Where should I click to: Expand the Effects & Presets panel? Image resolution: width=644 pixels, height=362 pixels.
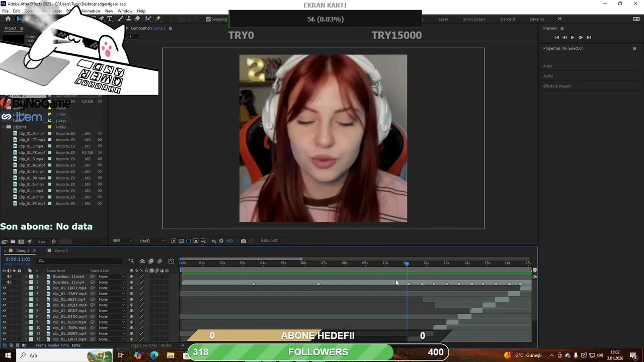(x=557, y=86)
